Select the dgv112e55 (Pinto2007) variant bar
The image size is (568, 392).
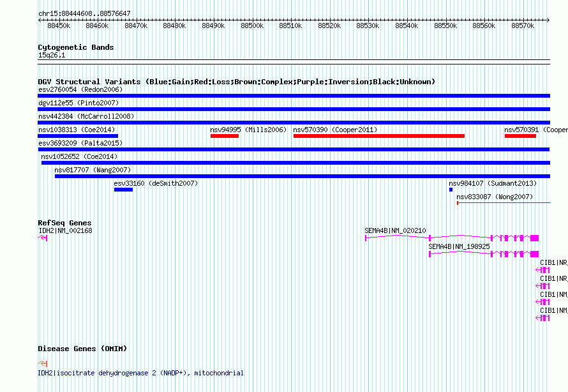click(294, 109)
